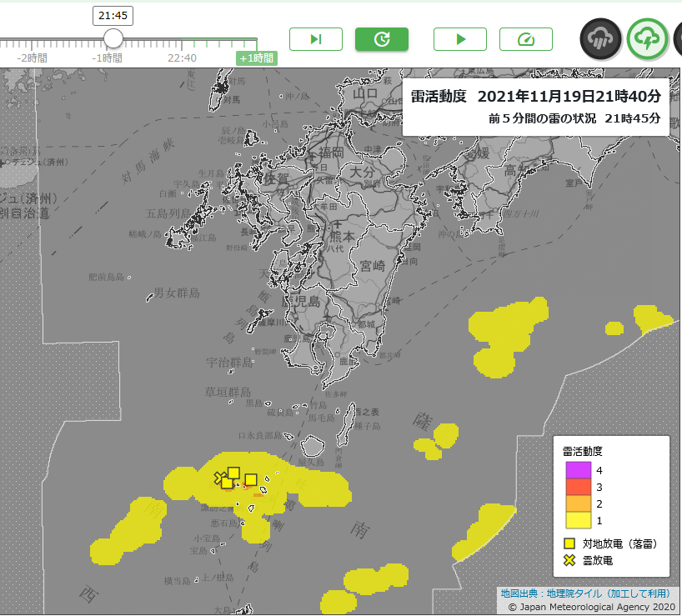
Task: Click the playback speed gauge icon
Action: coord(526,38)
